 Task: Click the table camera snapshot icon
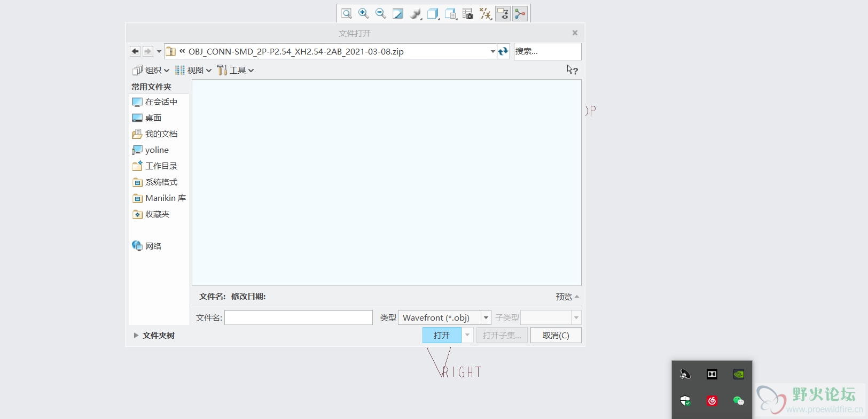(x=468, y=13)
